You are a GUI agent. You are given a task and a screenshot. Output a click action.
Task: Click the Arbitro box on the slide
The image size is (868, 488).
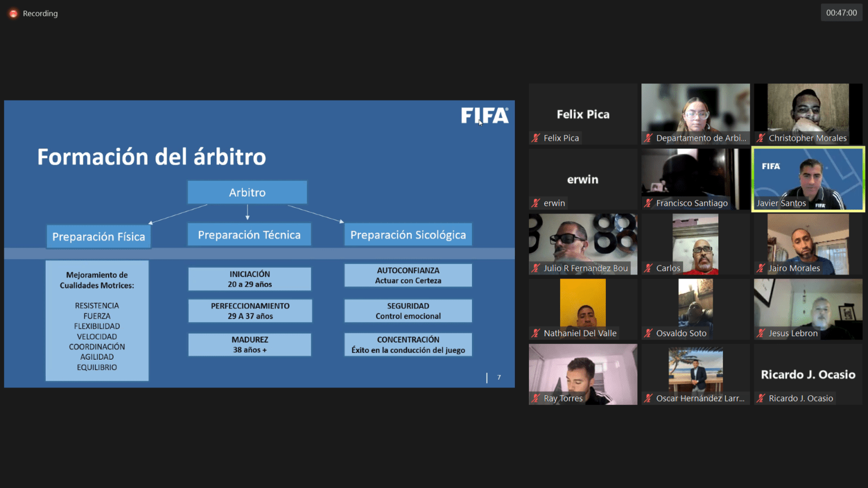pyautogui.click(x=247, y=193)
